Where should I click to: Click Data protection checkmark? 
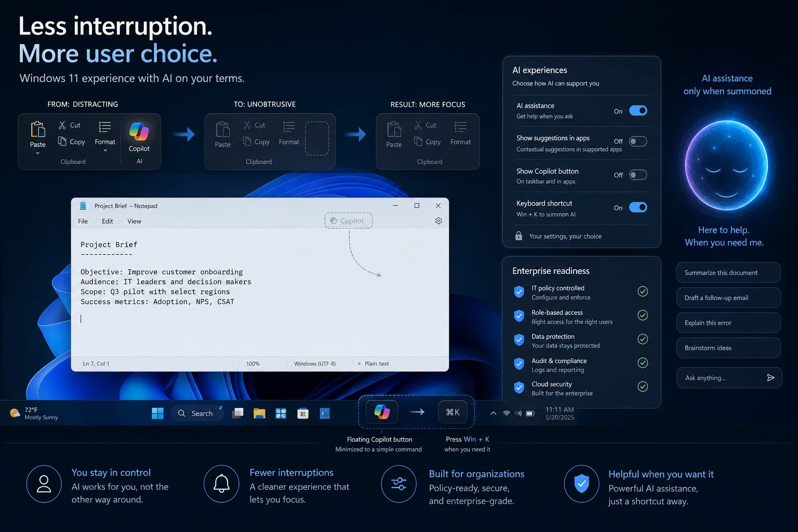tap(643, 339)
